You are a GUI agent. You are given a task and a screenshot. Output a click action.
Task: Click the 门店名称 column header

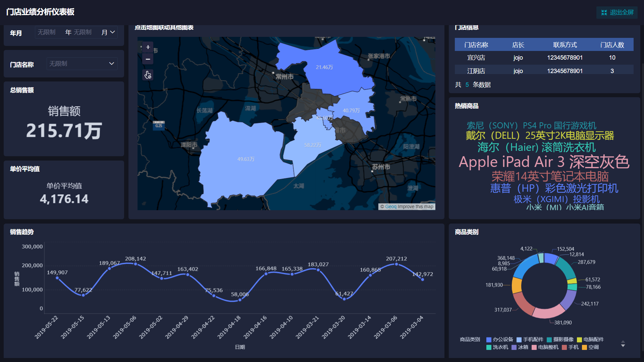(x=476, y=45)
